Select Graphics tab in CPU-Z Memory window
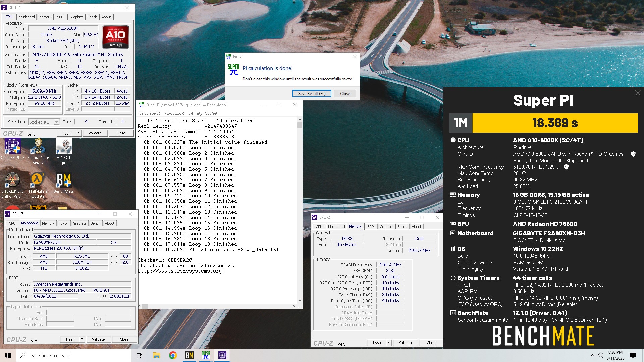 pos(386,227)
